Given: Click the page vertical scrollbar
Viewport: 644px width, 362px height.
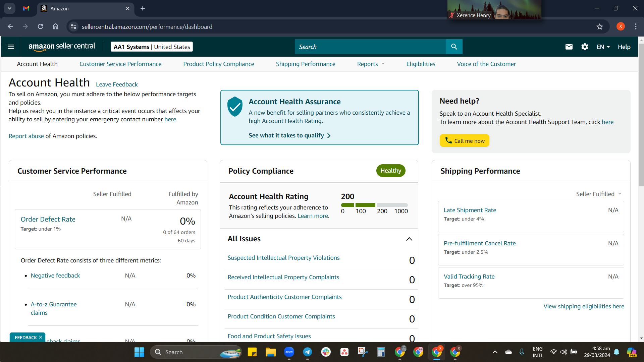Looking at the screenshot, I should tap(641, 115).
